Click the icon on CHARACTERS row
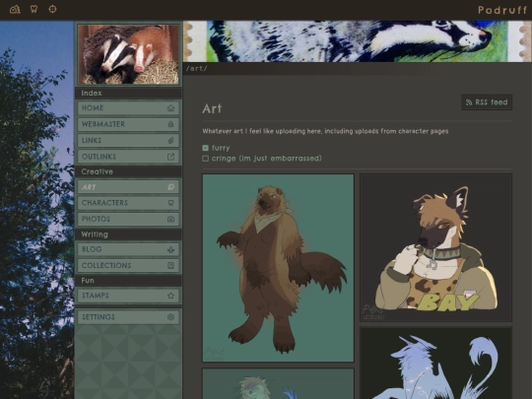Screen dimensions: 532x399 coord(170,203)
